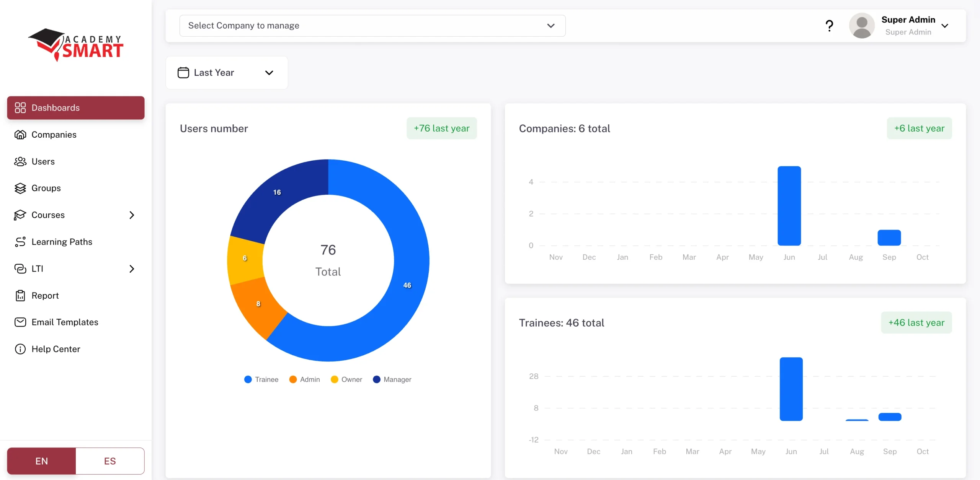The height and width of the screenshot is (480, 980).
Task: Open the Last Year period dropdown
Action: point(227,73)
